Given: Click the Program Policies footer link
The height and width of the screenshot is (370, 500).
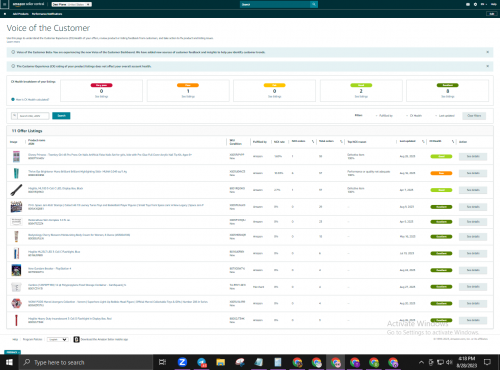Looking at the screenshot, I should 32,339.
